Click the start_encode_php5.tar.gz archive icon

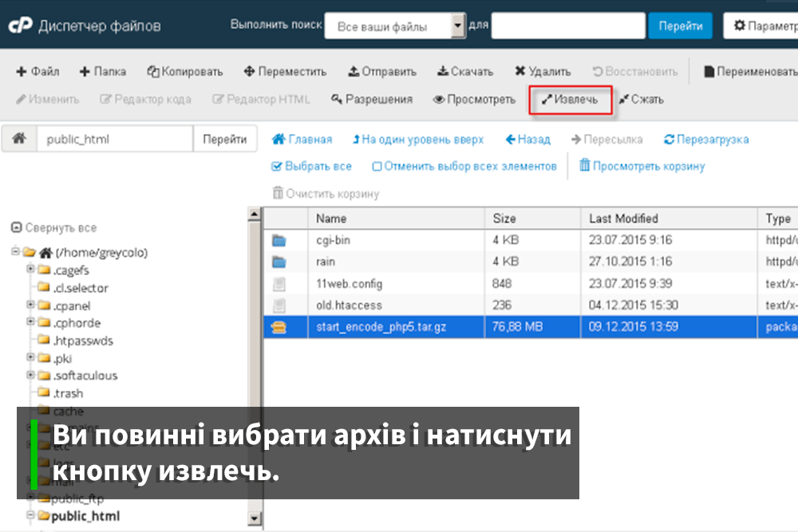(279, 327)
